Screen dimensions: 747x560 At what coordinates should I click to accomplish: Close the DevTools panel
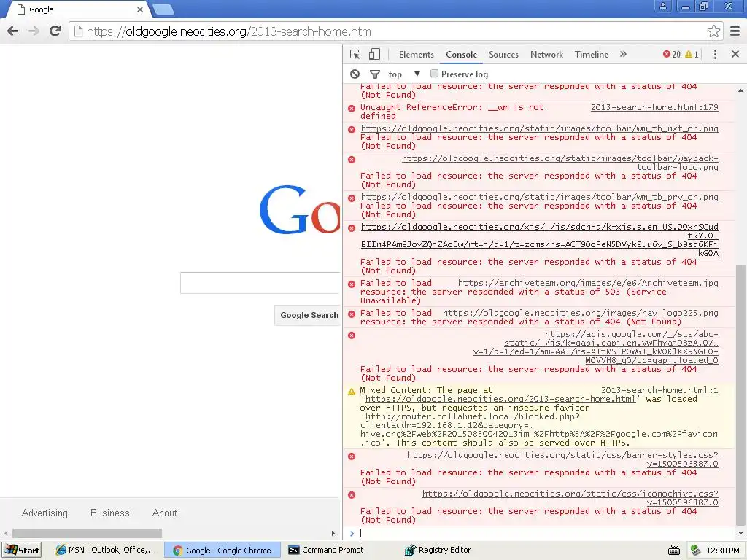735,54
